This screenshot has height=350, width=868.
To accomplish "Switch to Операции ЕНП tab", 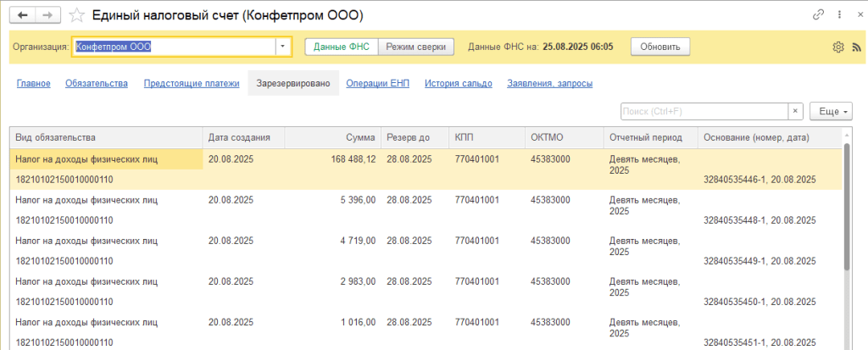I will tap(377, 83).
